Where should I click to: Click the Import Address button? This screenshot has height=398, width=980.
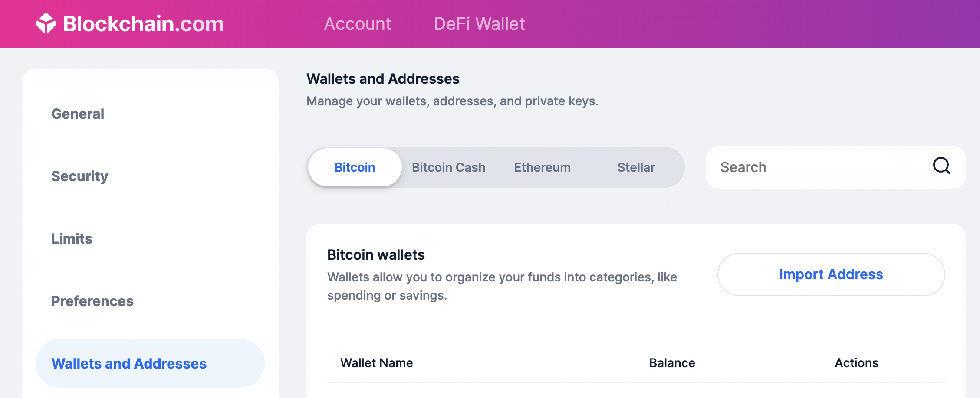pyautogui.click(x=831, y=274)
